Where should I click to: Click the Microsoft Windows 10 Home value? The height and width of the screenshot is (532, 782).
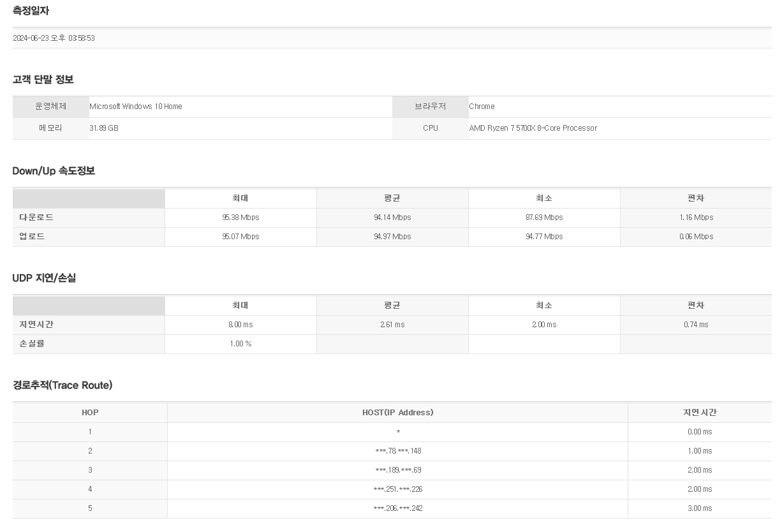coord(136,107)
